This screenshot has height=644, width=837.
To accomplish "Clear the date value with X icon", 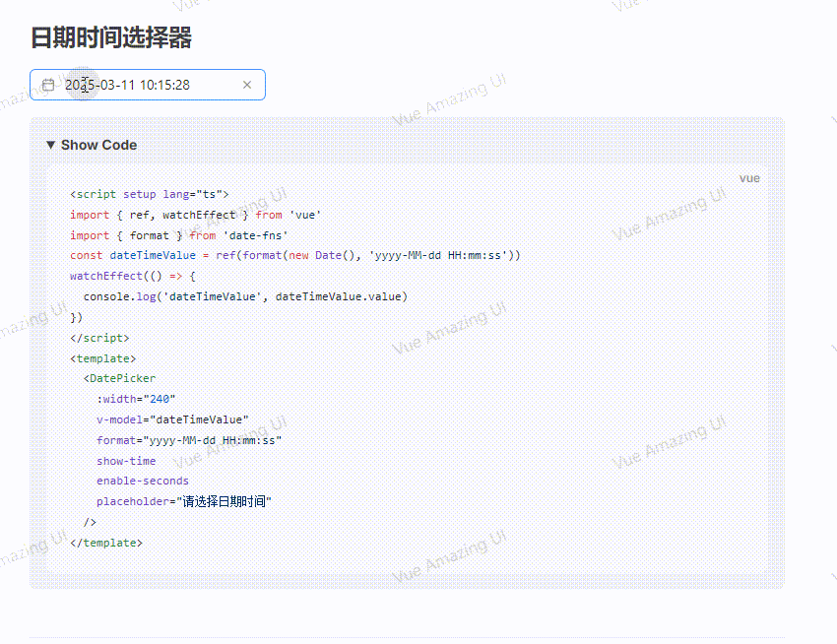I will (x=247, y=85).
